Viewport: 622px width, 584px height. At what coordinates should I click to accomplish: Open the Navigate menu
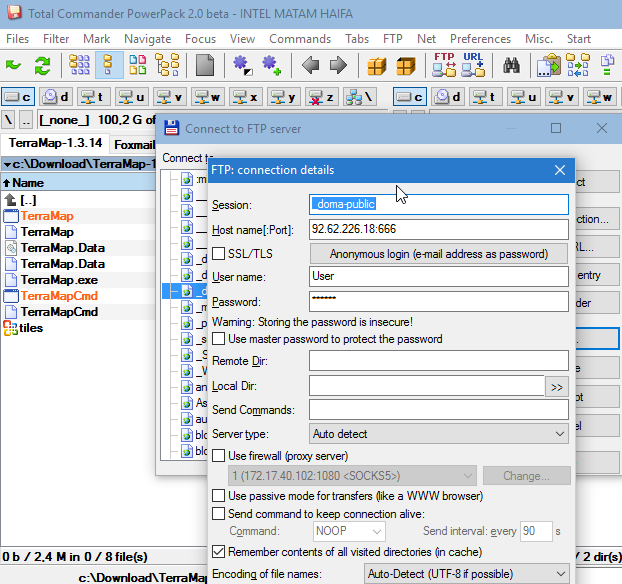tap(148, 39)
